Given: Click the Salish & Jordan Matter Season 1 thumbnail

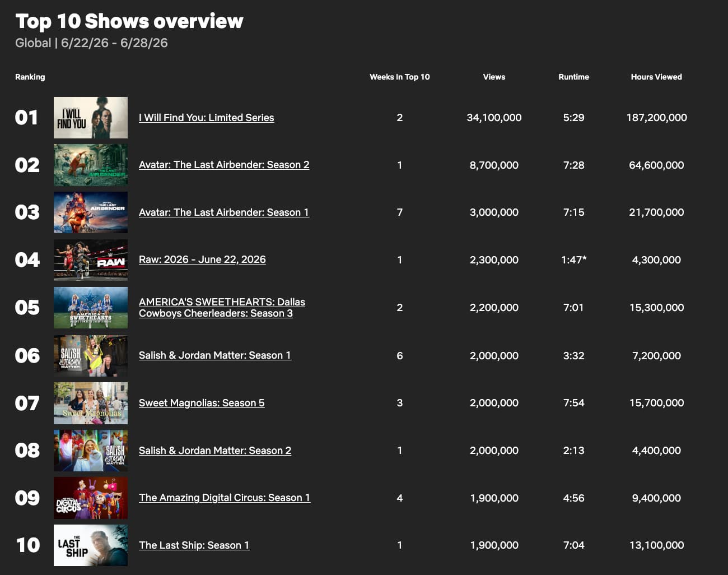Looking at the screenshot, I should pos(91,356).
